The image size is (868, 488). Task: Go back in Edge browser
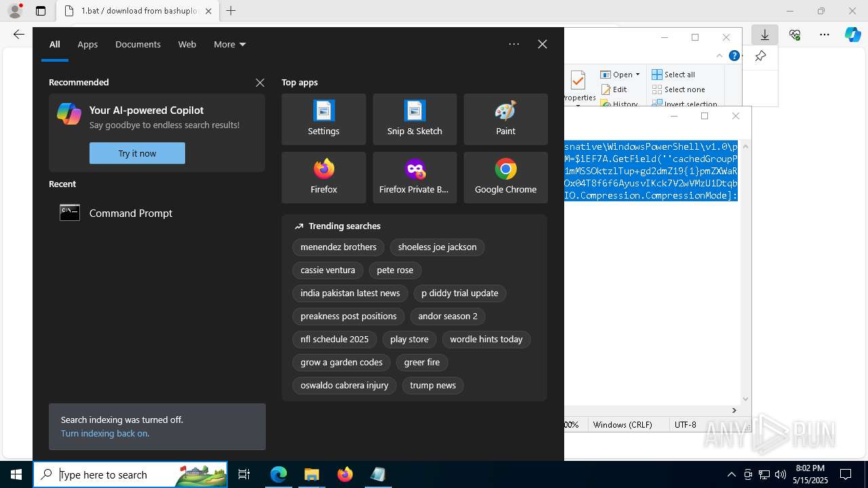click(x=19, y=35)
